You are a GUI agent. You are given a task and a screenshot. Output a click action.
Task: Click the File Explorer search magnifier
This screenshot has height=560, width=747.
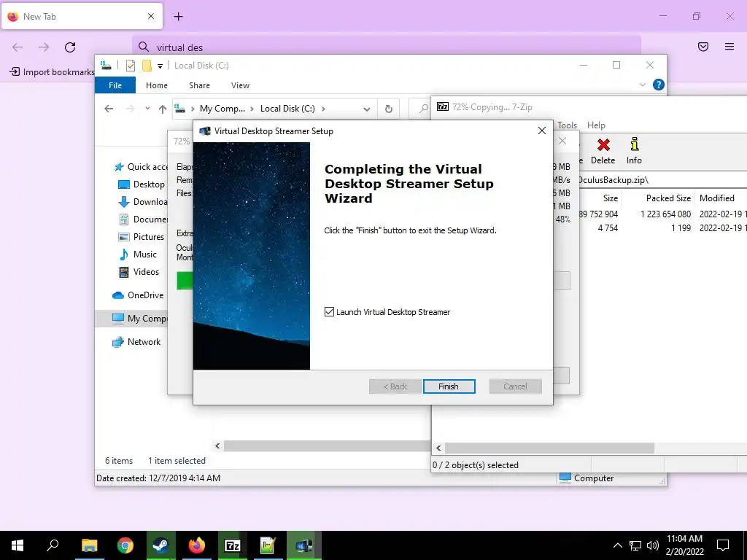click(423, 109)
